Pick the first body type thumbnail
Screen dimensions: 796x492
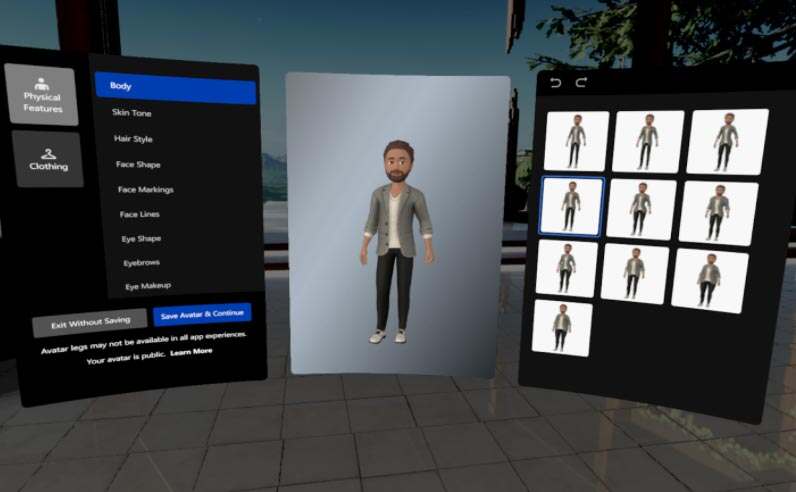[576, 141]
